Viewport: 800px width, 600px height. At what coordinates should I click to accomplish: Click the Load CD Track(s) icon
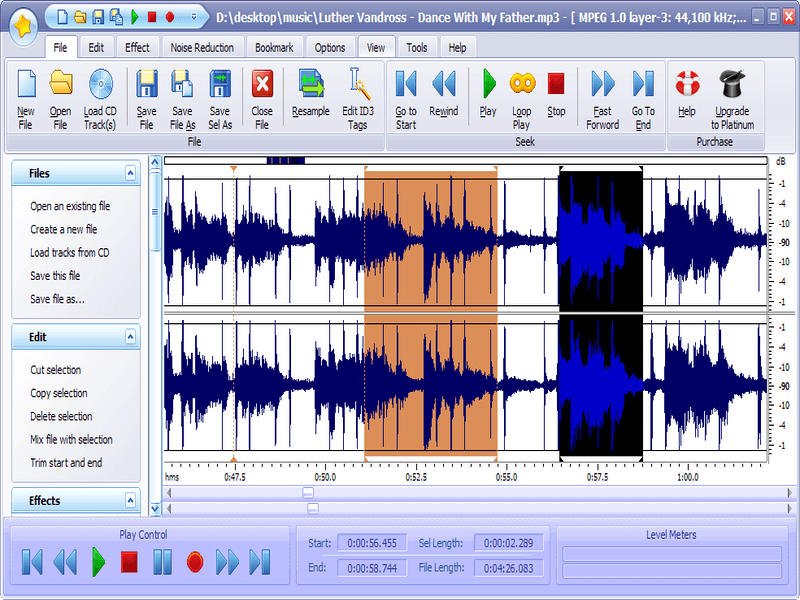pyautogui.click(x=99, y=95)
